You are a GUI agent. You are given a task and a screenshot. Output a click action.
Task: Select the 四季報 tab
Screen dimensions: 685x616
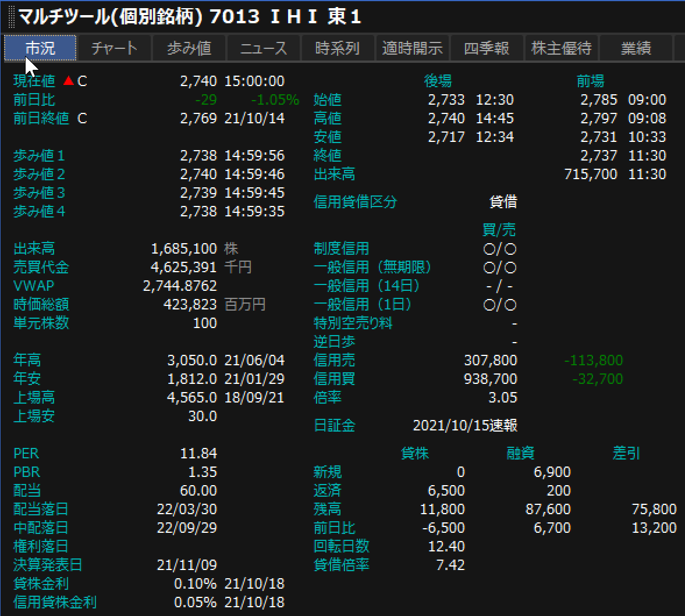(x=487, y=48)
